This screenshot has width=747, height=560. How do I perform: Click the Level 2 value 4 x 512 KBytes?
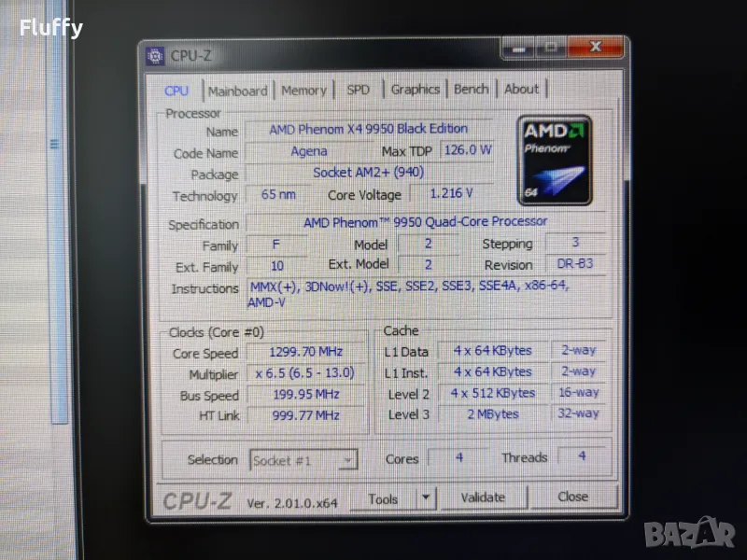(493, 393)
